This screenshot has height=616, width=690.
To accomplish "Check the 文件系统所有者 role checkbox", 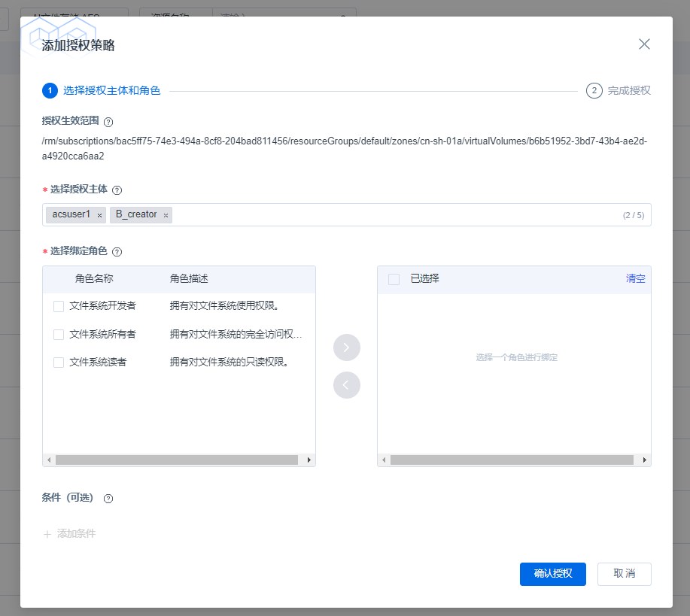I will pos(59,334).
